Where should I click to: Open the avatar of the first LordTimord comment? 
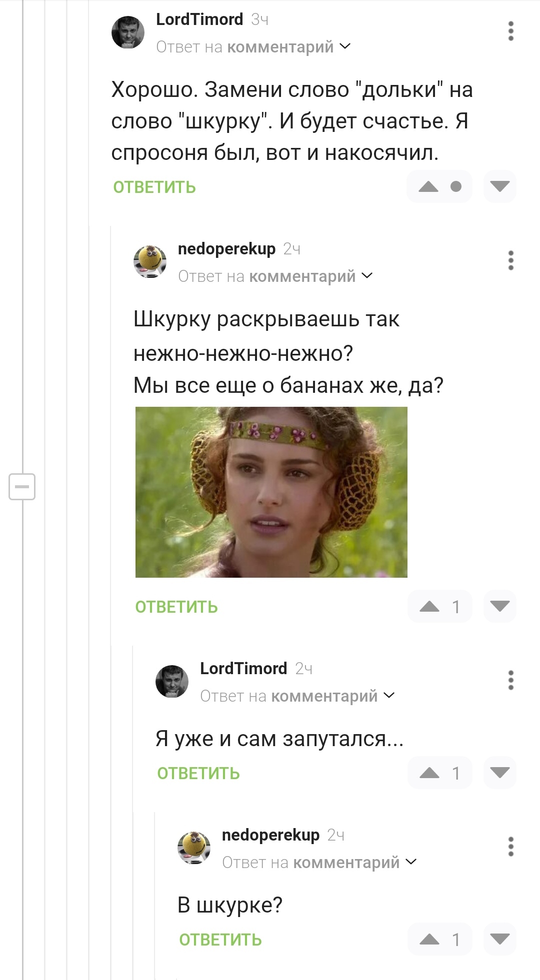pyautogui.click(x=128, y=32)
